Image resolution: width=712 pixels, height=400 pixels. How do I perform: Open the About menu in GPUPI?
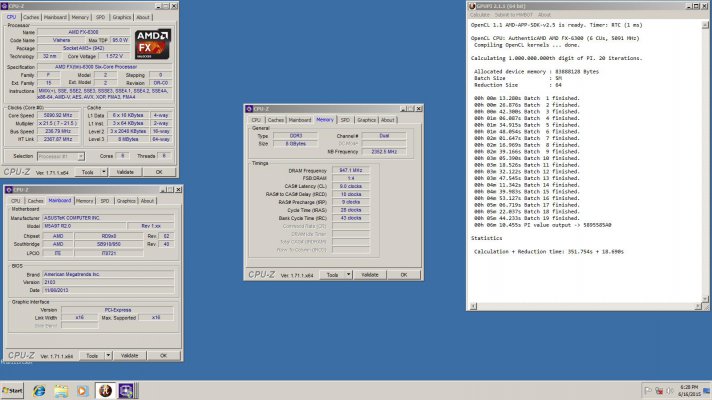[544, 15]
